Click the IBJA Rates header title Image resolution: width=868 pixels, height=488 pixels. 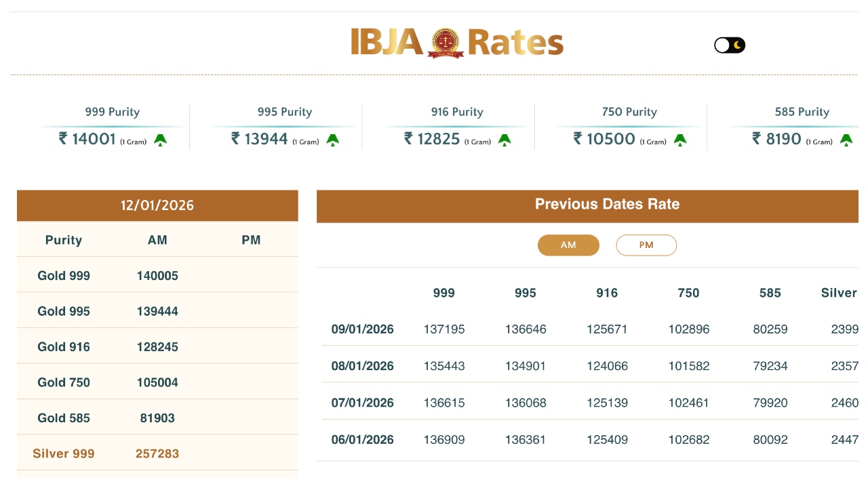(457, 43)
